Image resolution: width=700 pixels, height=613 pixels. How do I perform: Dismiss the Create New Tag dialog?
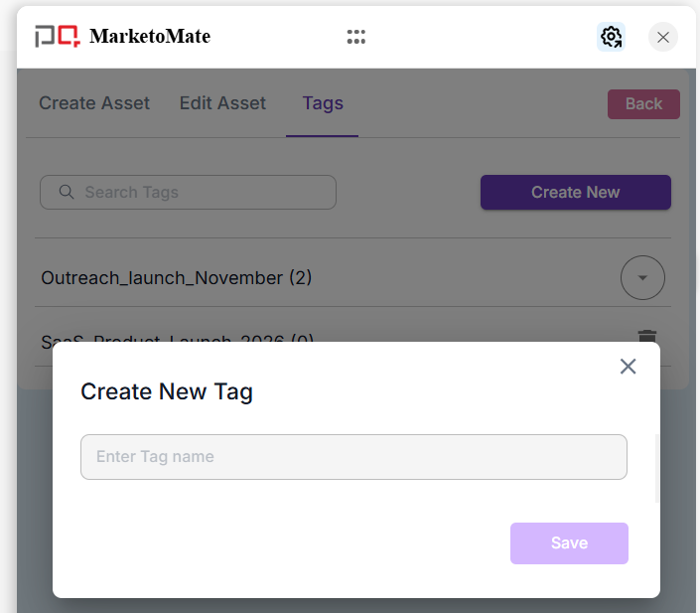point(628,367)
